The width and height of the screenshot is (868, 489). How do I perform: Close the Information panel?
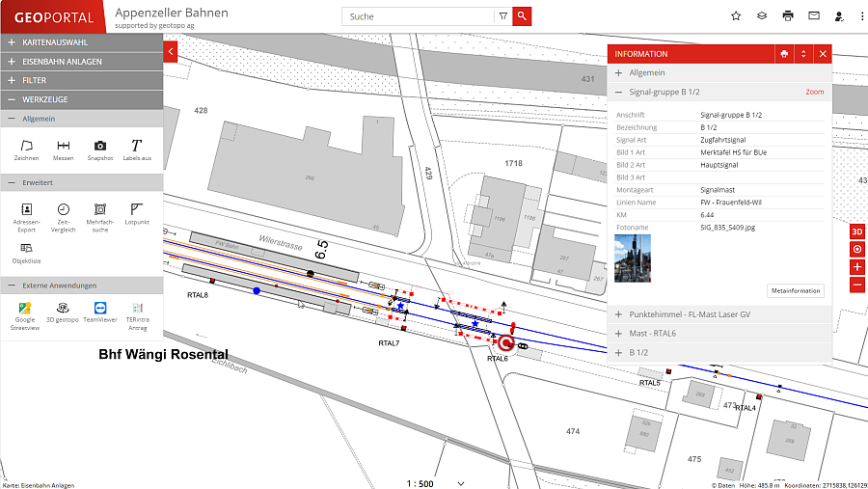823,54
